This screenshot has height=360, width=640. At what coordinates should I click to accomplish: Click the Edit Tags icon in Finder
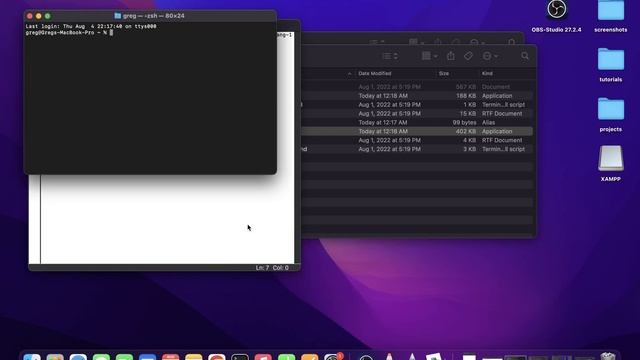468,56
